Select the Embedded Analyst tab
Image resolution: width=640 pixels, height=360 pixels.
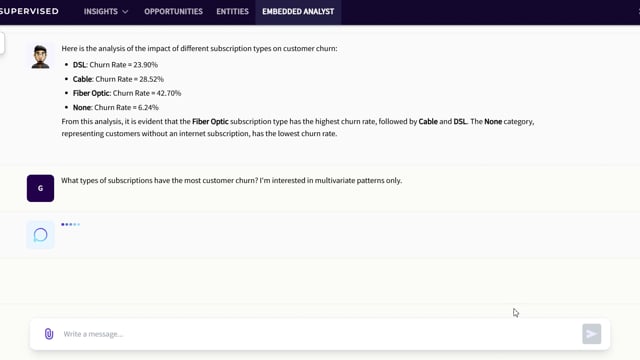coord(298,11)
